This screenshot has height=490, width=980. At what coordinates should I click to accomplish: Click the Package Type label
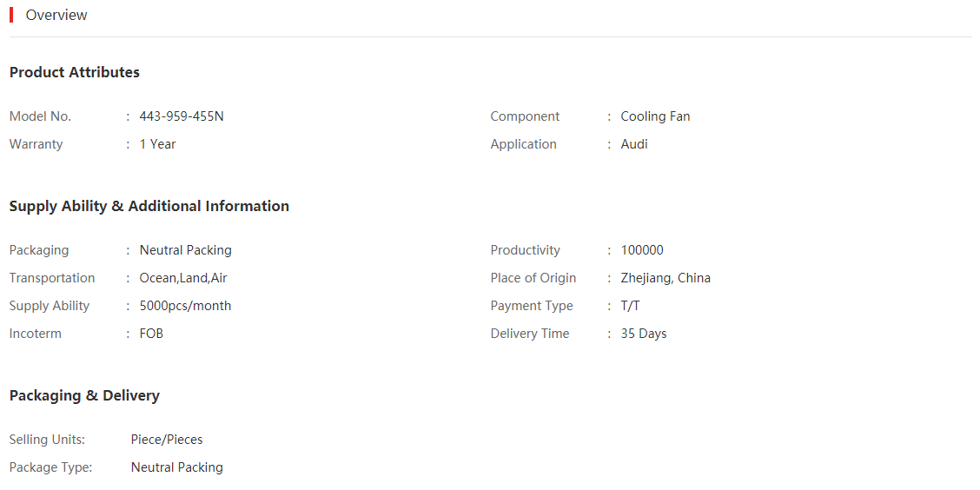point(50,467)
